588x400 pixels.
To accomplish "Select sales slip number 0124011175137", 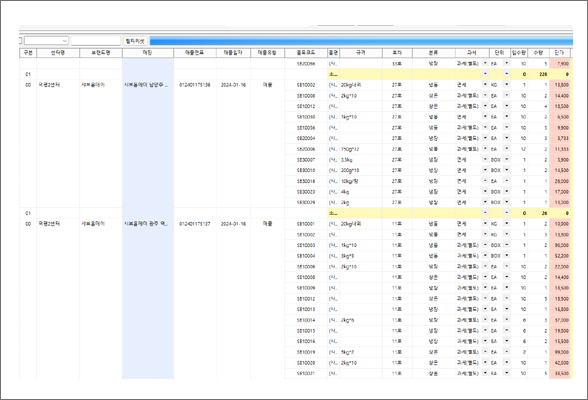I will click(195, 224).
